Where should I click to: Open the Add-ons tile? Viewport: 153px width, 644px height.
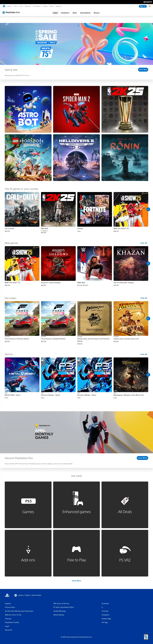[28, 553]
